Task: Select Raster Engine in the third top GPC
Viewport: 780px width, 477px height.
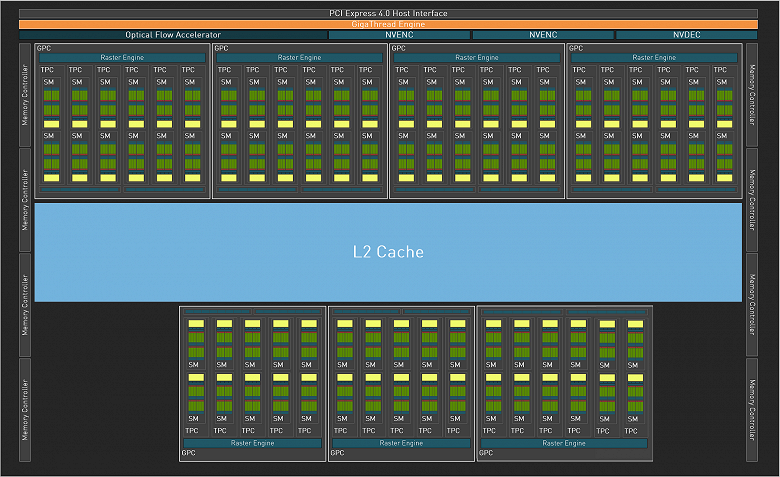Action: 477,58
